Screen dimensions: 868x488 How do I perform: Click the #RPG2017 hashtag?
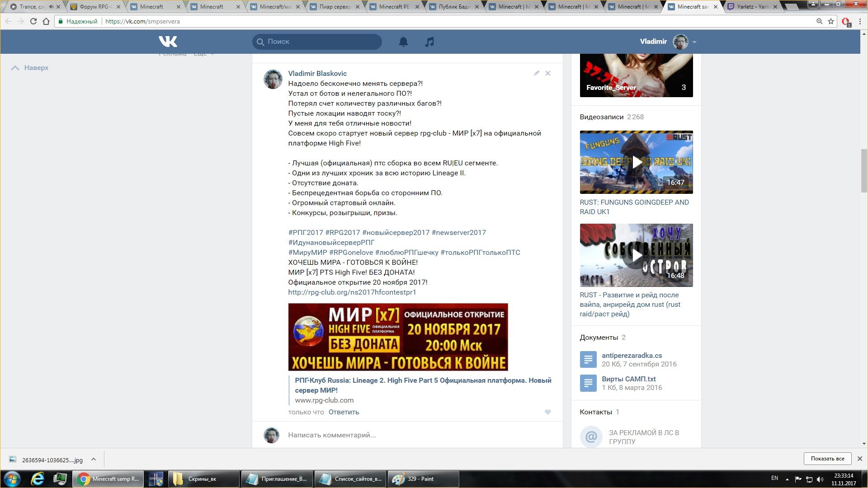[343, 233]
